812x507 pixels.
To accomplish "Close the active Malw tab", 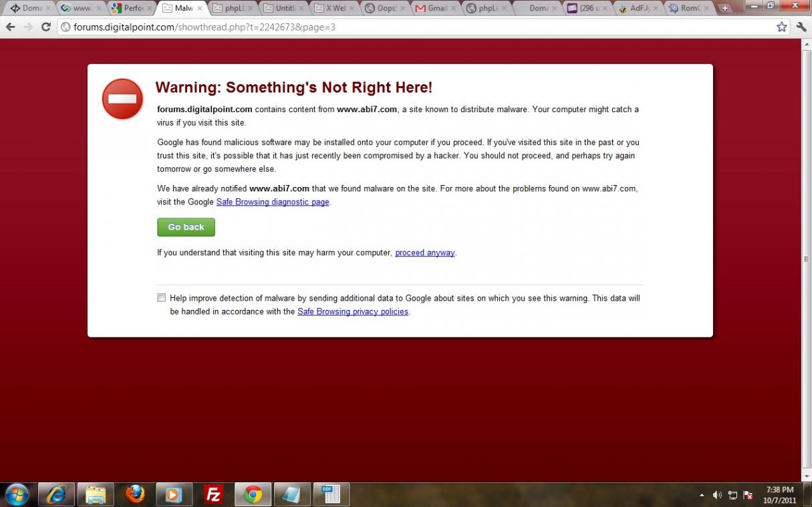I will pyautogui.click(x=199, y=9).
